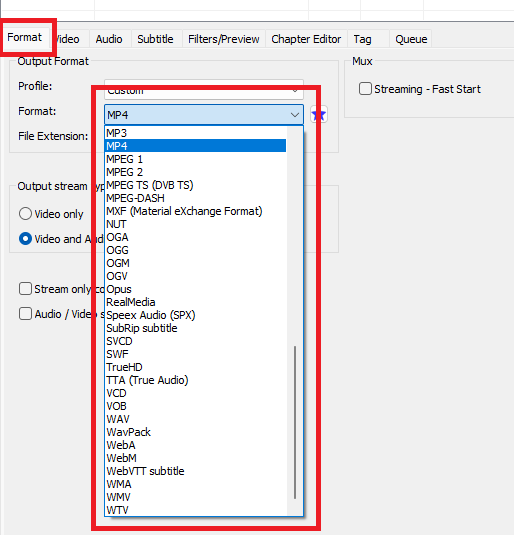Select VOB format

[196, 406]
